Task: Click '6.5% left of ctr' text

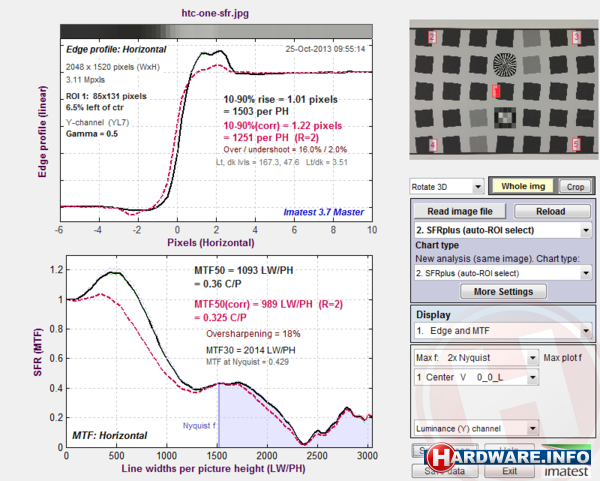Action: tap(95, 108)
